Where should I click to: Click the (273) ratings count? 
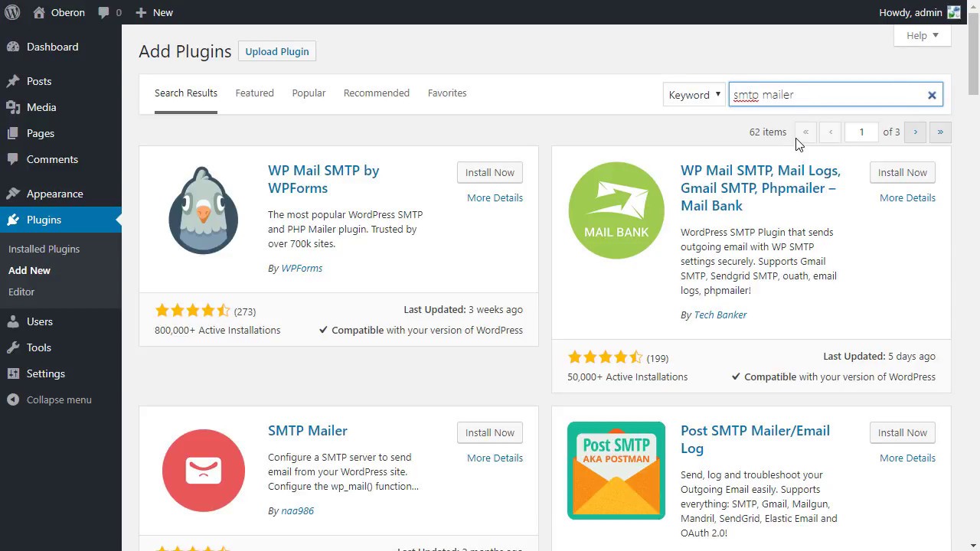245,312
